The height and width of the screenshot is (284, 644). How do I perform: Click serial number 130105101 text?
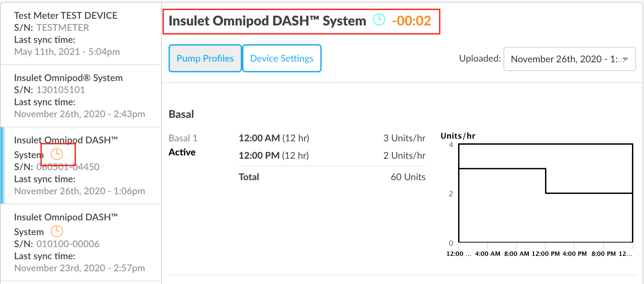(61, 90)
